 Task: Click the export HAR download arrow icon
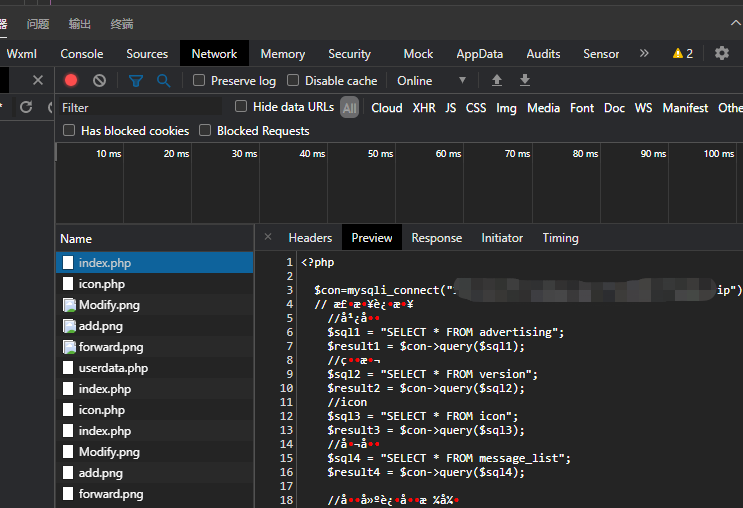[525, 81]
